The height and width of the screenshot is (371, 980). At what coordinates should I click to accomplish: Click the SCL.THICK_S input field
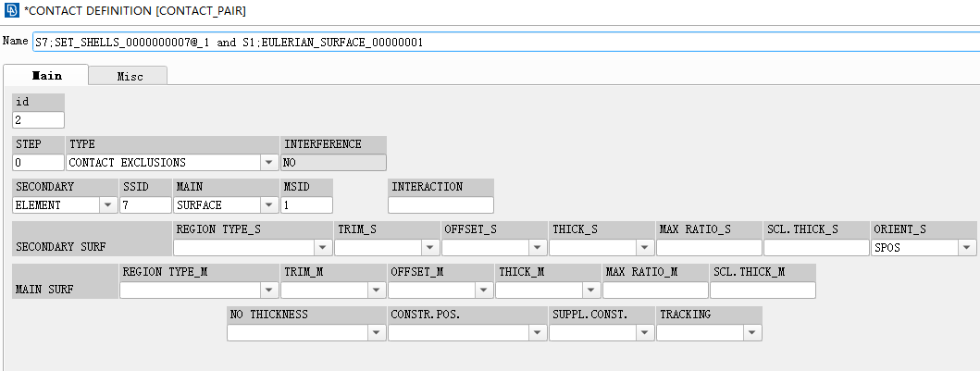coord(816,247)
